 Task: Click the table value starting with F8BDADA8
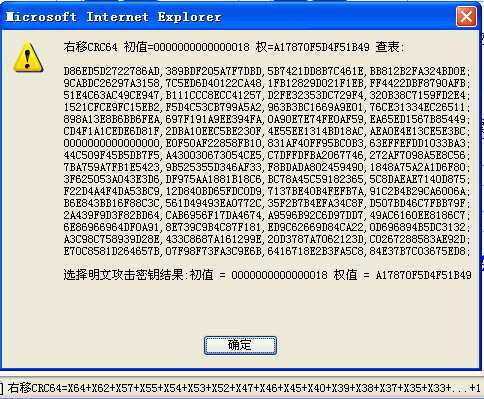coord(315,167)
